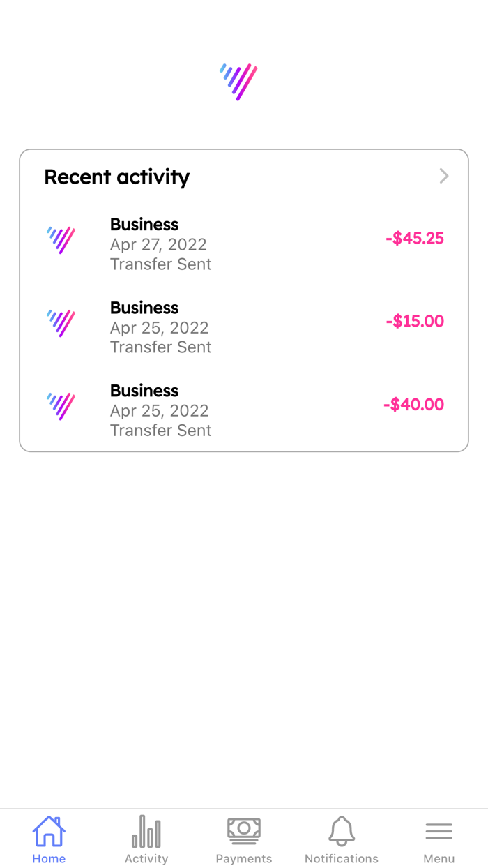Tap the Home house icon
This screenshot has width=488, height=868.
(49, 831)
